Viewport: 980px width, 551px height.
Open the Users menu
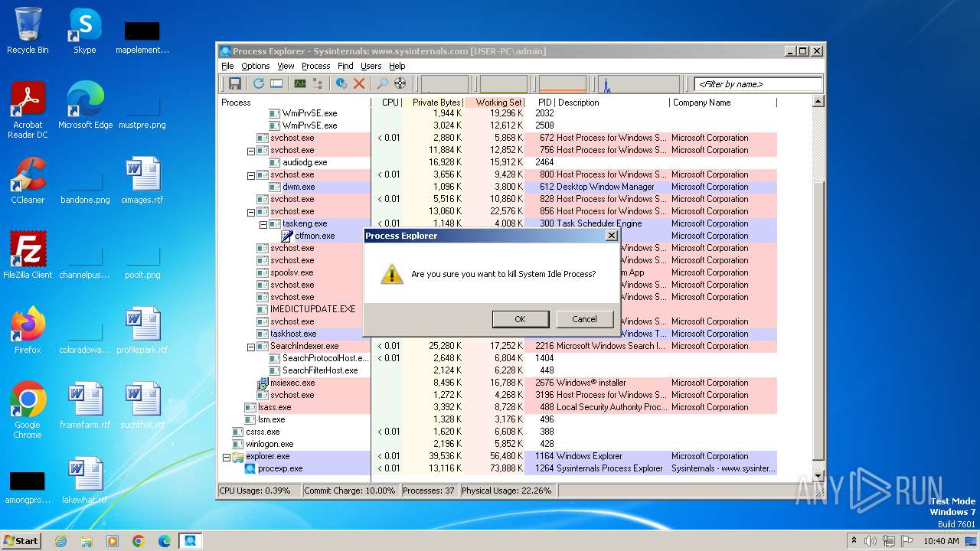[x=371, y=66]
